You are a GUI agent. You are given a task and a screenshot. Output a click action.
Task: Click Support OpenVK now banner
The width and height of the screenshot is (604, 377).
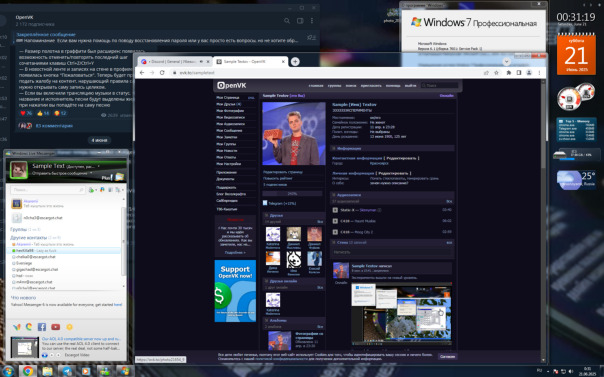(x=235, y=291)
